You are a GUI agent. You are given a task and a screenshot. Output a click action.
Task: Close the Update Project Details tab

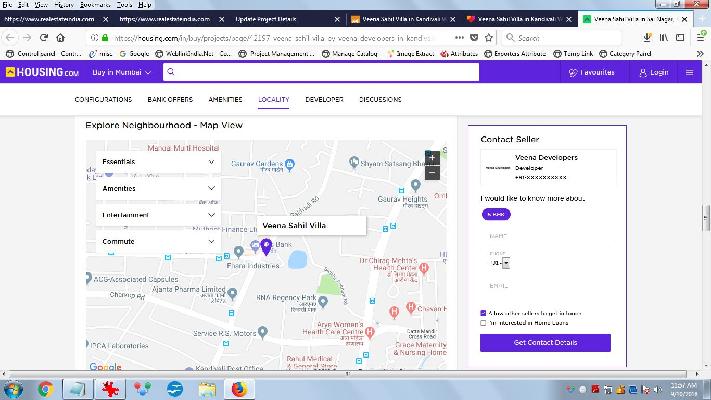337,19
